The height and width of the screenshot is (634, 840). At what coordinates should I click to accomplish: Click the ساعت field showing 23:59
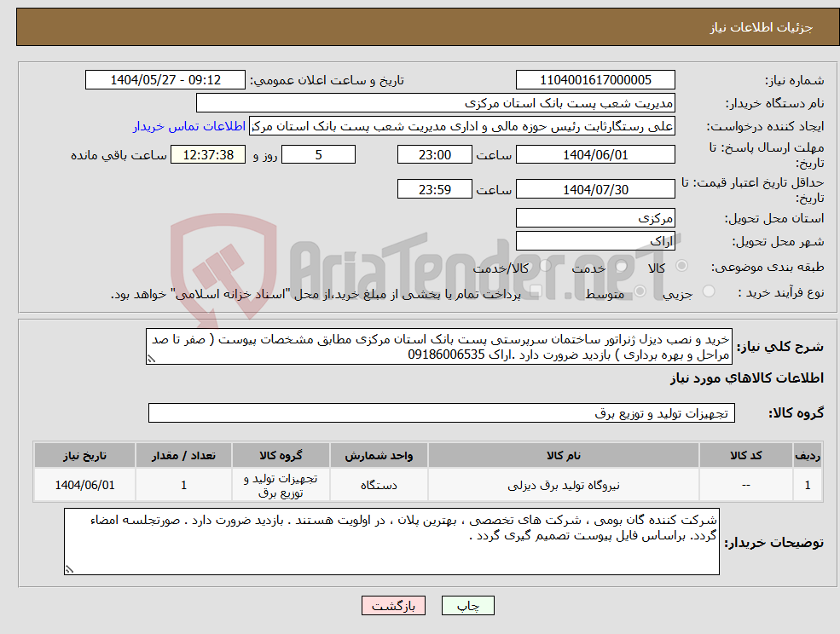(x=435, y=188)
